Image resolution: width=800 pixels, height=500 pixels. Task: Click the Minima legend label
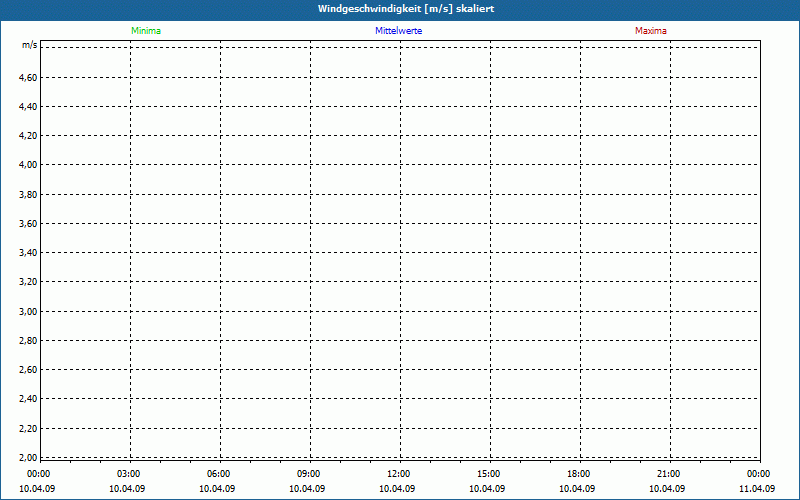click(x=146, y=31)
